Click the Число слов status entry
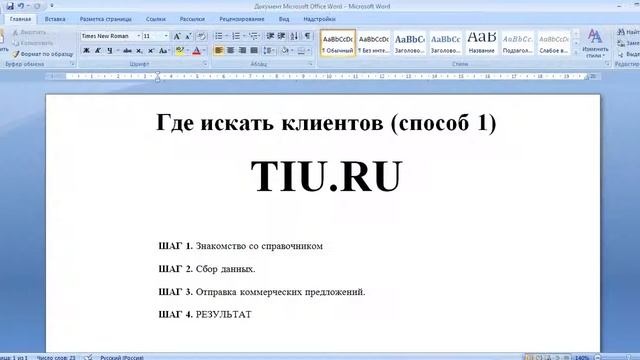640x360 pixels. pos(56,358)
